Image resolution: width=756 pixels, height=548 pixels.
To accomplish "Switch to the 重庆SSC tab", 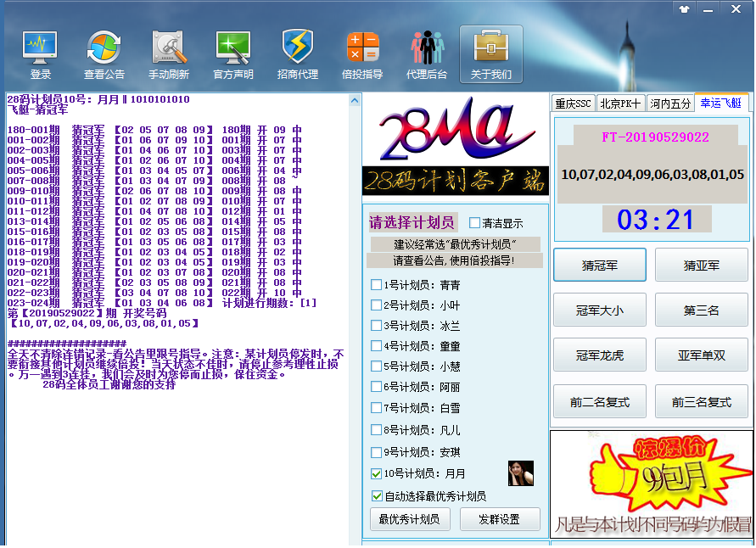I will [573, 103].
